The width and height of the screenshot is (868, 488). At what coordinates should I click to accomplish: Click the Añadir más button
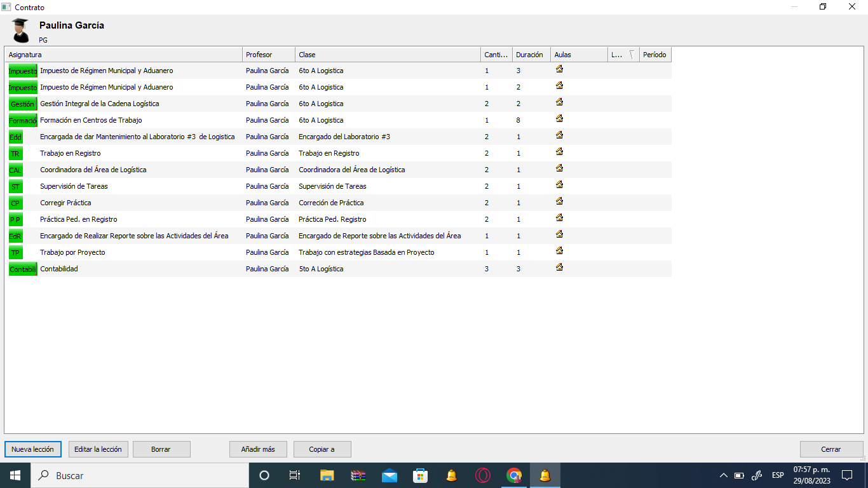tap(258, 449)
